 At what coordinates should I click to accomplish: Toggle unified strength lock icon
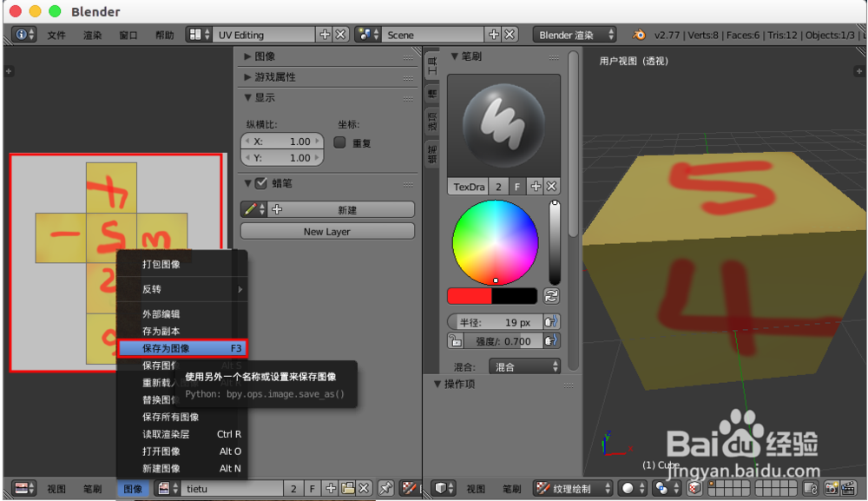click(x=456, y=341)
